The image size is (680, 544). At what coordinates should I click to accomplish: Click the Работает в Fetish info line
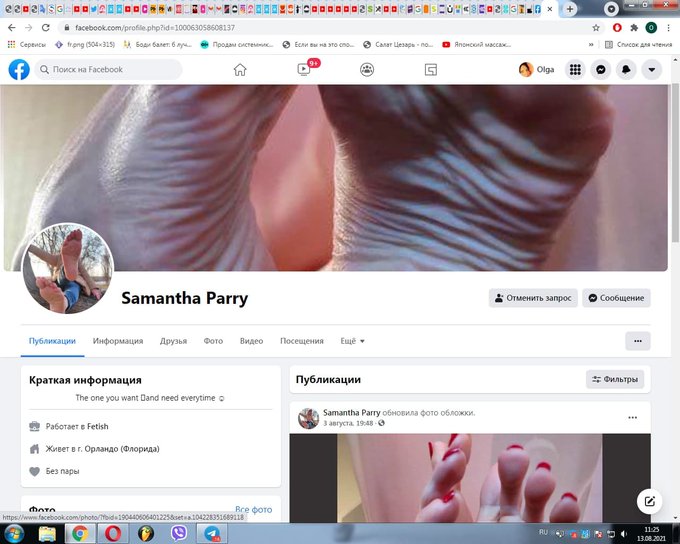[77, 426]
